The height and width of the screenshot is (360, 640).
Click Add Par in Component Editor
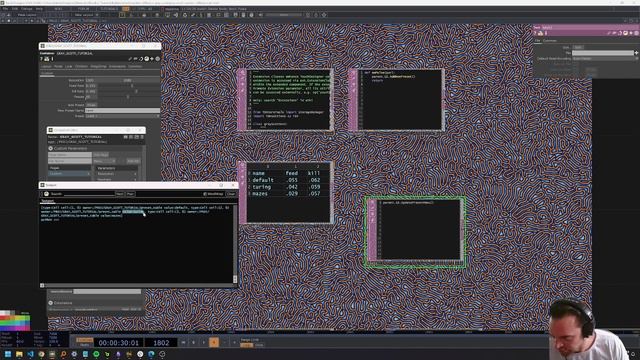pos(133,161)
